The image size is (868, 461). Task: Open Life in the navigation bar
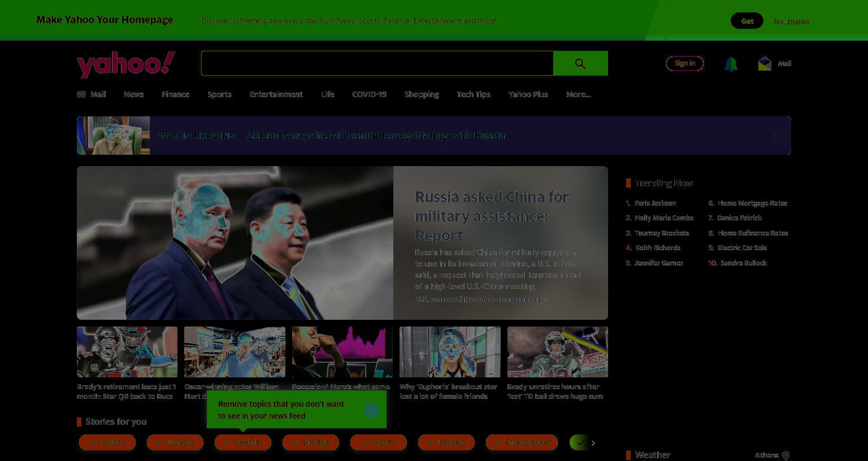pos(328,94)
